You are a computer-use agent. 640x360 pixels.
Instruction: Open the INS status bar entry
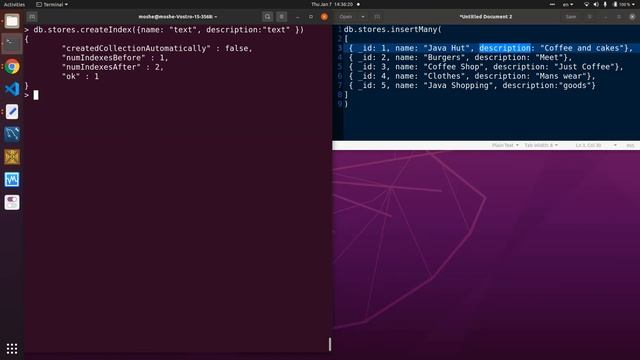click(630, 145)
